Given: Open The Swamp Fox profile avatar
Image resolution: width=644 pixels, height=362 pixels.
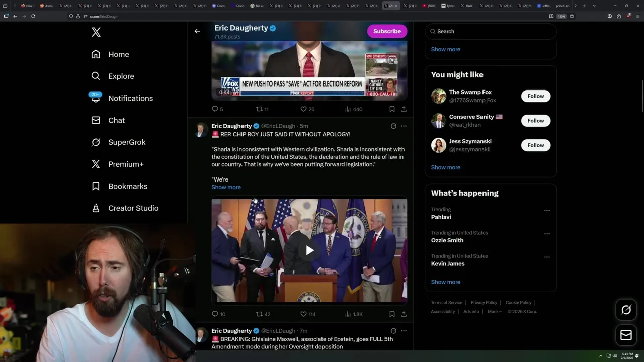Looking at the screenshot, I should [x=439, y=96].
